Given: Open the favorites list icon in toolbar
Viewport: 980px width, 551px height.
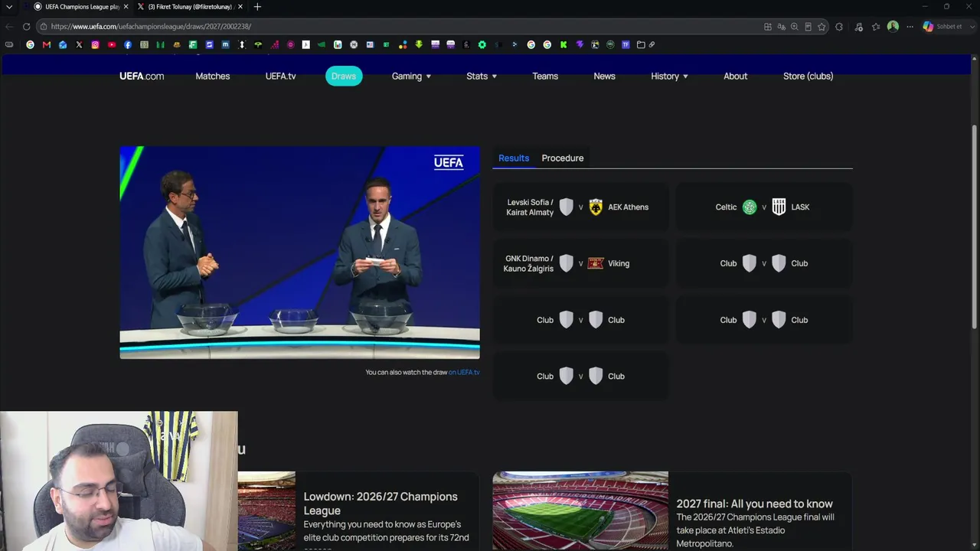Looking at the screenshot, I should pyautogui.click(x=876, y=27).
